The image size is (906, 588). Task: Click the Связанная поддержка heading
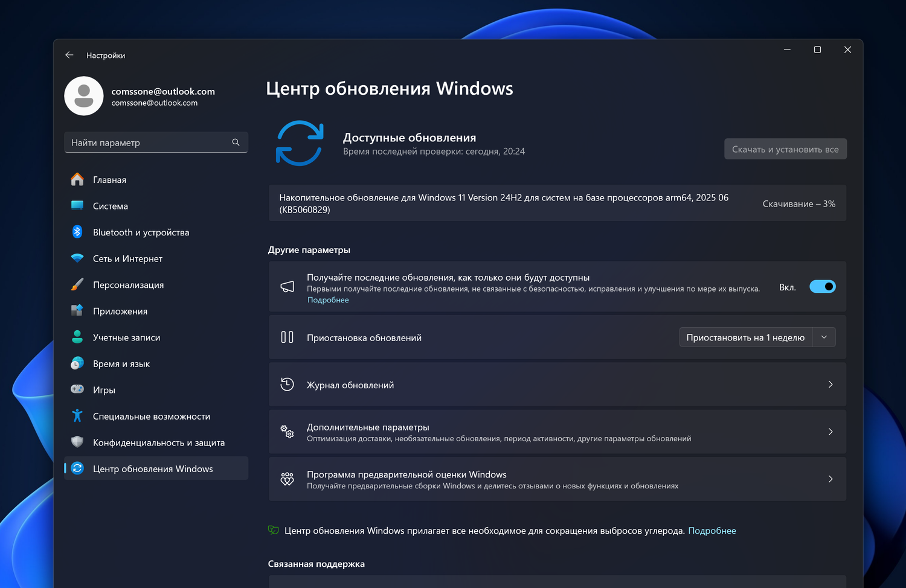[316, 564]
